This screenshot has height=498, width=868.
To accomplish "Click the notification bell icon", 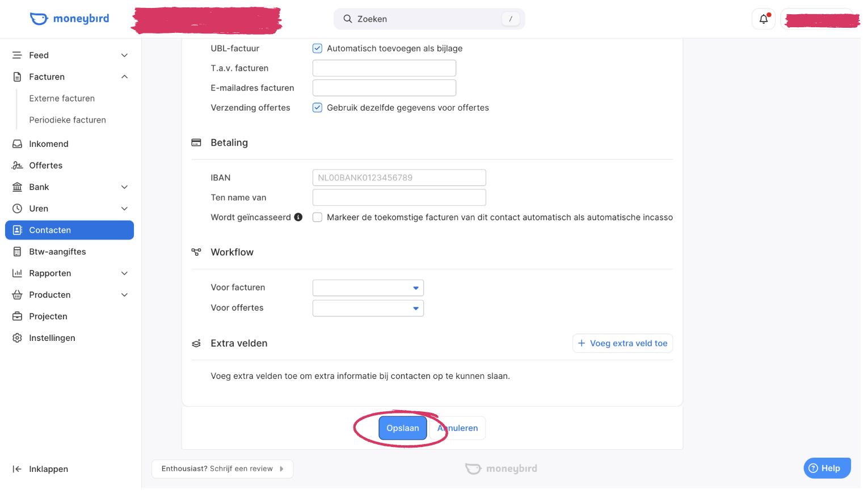I will 763,19.
